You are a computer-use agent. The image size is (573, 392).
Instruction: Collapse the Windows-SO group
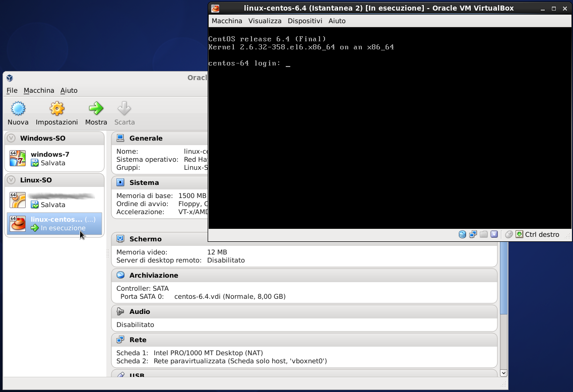point(11,138)
